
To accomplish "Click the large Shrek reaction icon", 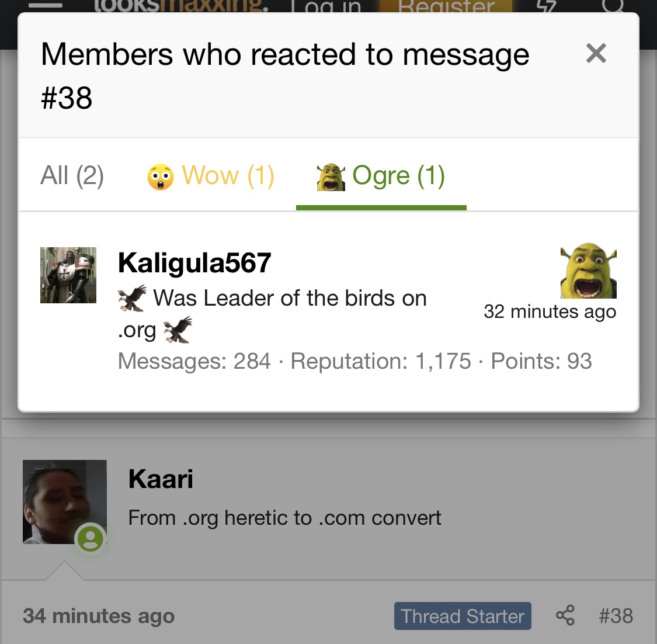I will click(x=588, y=271).
